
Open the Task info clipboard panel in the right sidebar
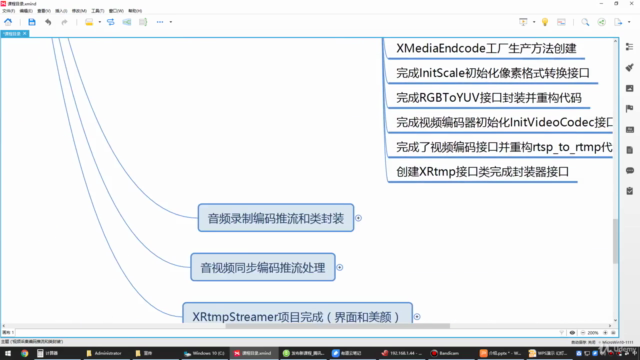click(x=629, y=191)
